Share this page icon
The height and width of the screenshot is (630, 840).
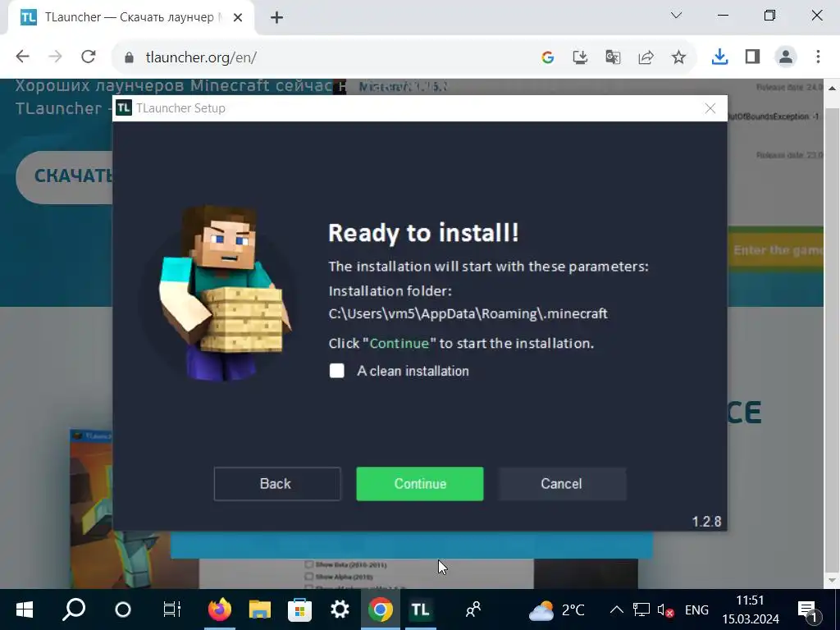pos(646,57)
